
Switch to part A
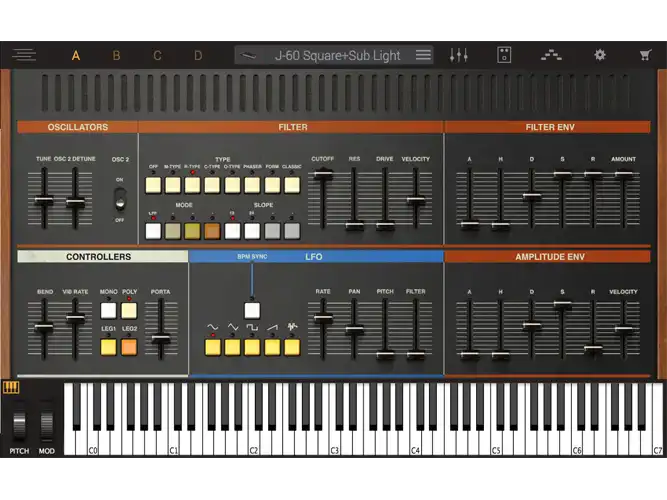point(76,55)
